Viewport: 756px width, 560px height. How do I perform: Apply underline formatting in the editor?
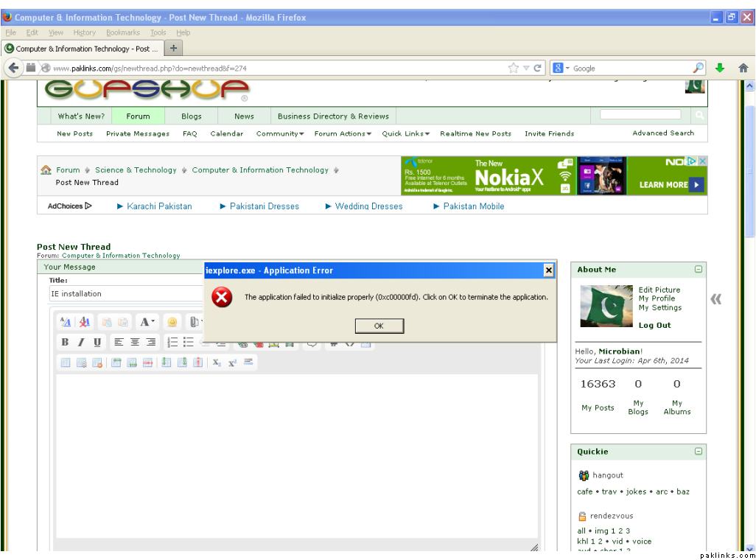[x=97, y=342]
